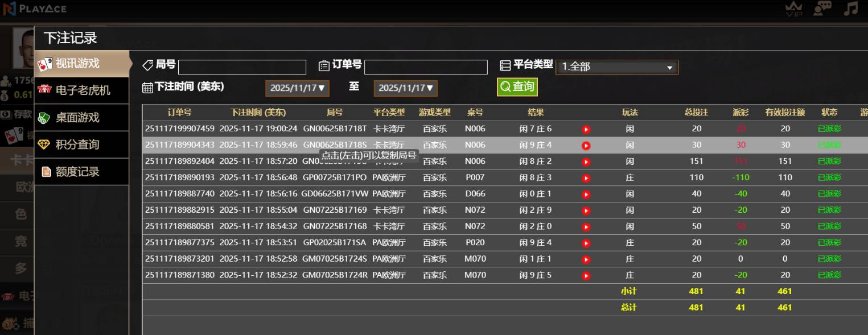
Task: Click the VIP crown icon
Action: tap(792, 9)
